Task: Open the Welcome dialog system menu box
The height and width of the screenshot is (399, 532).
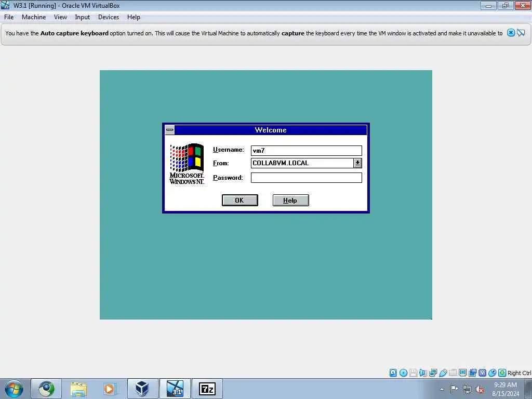Action: pos(170,130)
